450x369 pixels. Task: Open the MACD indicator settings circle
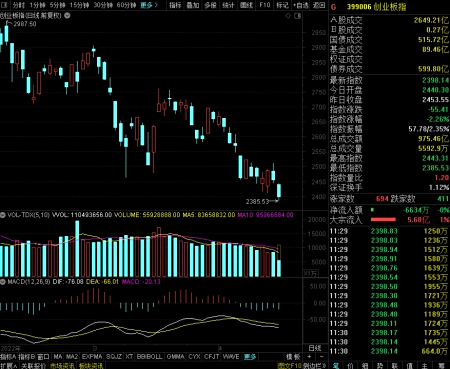click(3, 282)
